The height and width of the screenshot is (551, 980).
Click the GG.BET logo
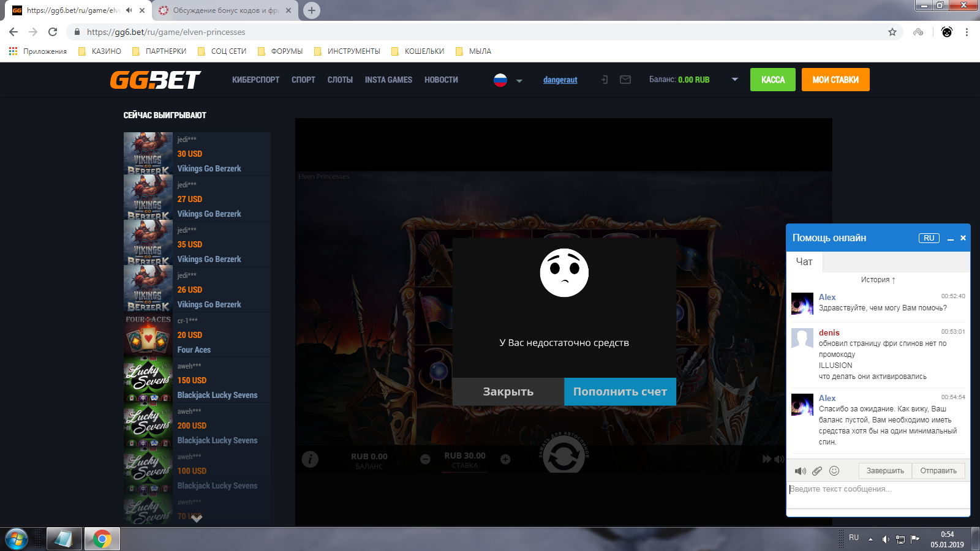tap(156, 80)
